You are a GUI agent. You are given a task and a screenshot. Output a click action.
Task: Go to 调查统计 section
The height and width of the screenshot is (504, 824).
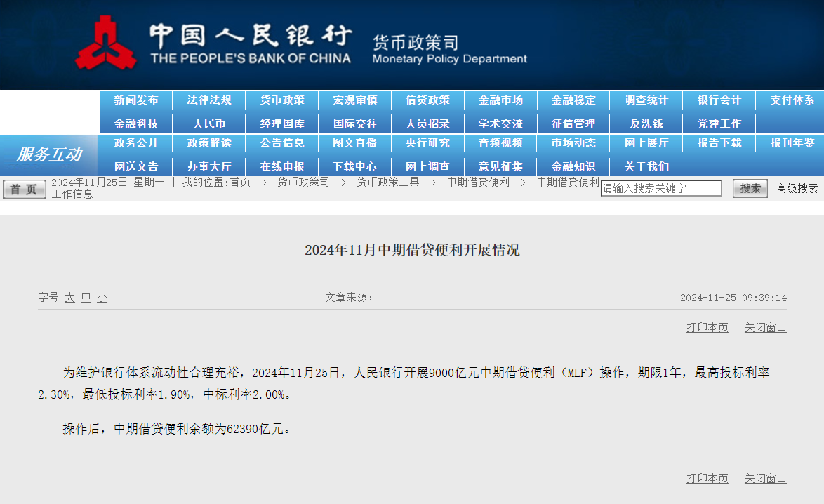tap(646, 100)
